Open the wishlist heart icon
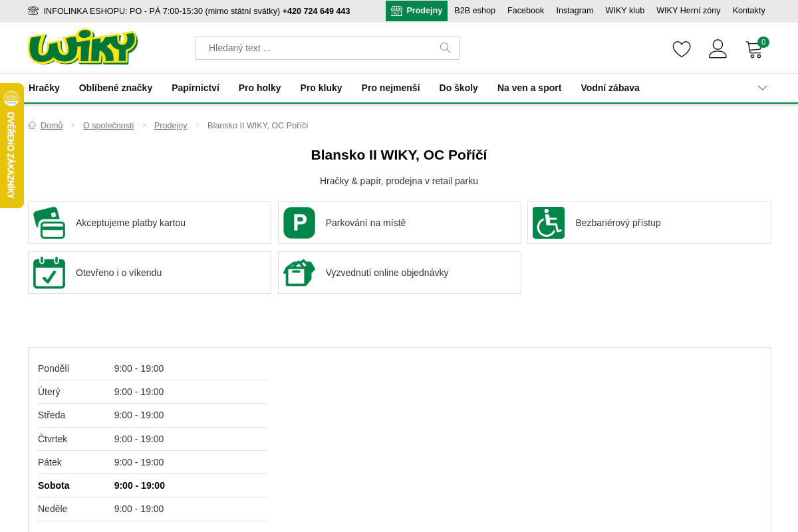The height and width of the screenshot is (532, 798). click(x=682, y=49)
